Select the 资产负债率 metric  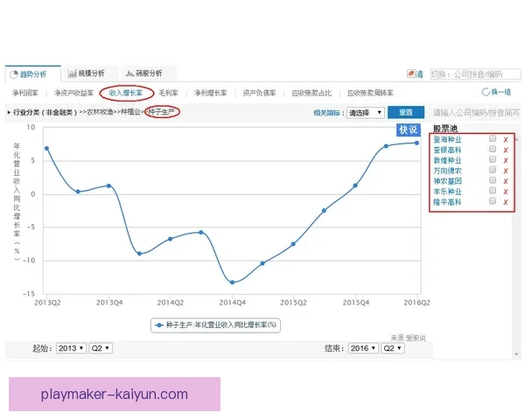tap(259, 93)
